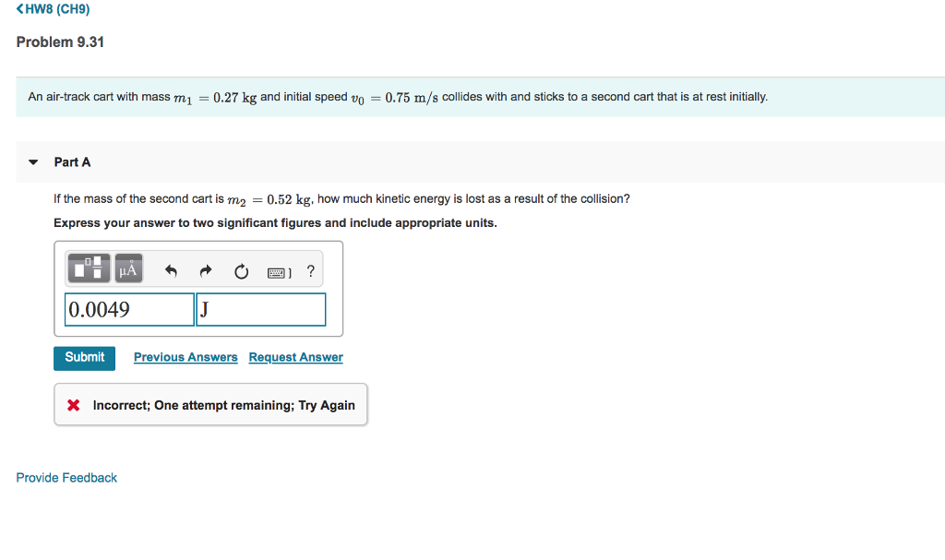Viewport: 945px width, 560px height.
Task: Open the answer-box help question mark
Action: 310,269
